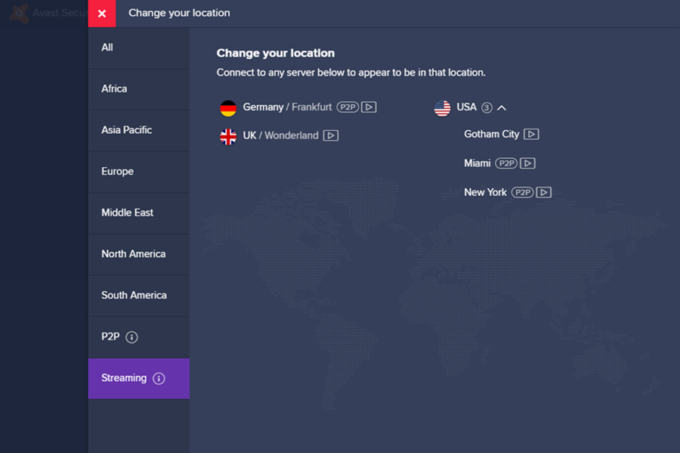This screenshot has width=680, height=453.
Task: Click streaming icon next to UK Wonderland
Action: tap(330, 136)
